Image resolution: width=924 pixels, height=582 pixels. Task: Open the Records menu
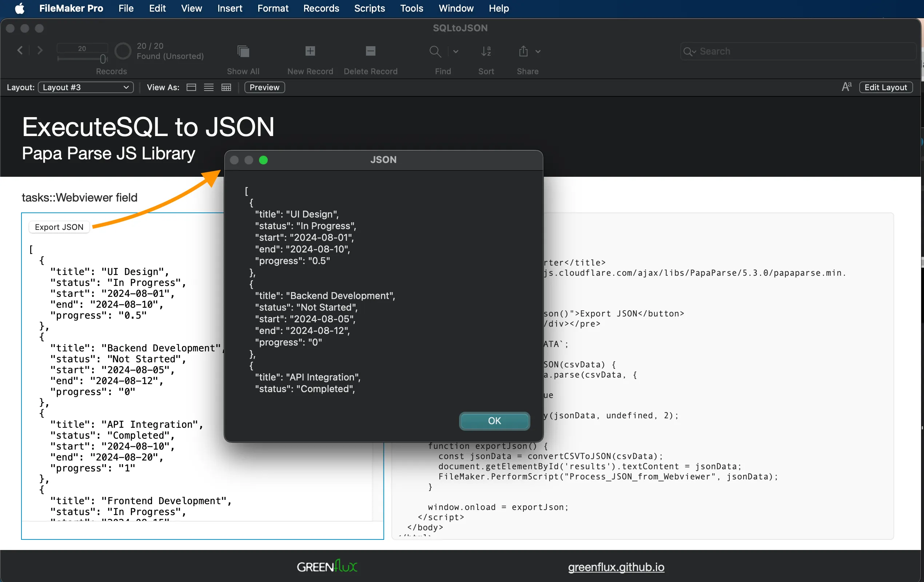pyautogui.click(x=321, y=8)
